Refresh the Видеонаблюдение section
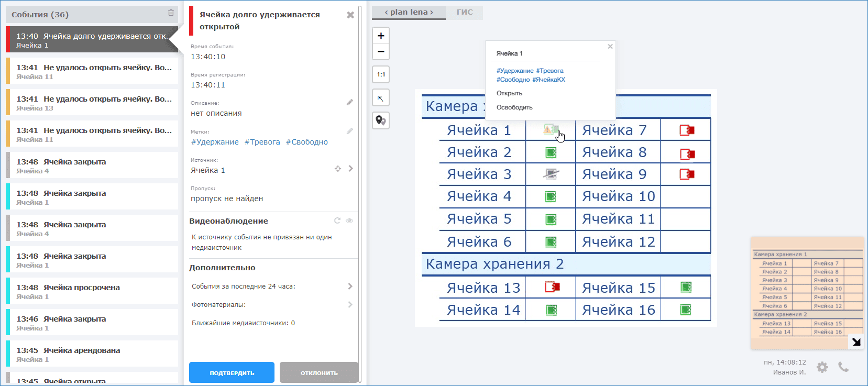 pos(337,221)
